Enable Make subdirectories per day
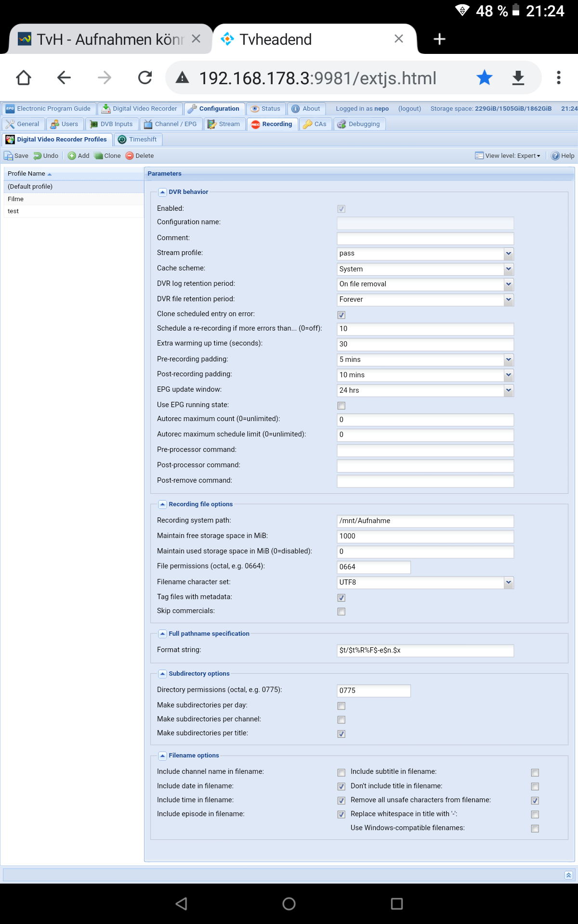The image size is (578, 924). (x=342, y=706)
